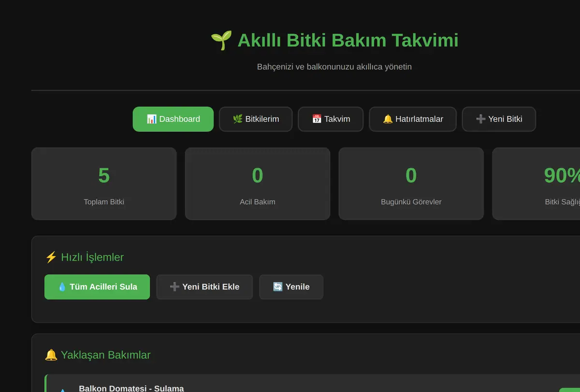Open the Bitkilerim tab
The width and height of the screenshot is (580, 392).
tap(256, 119)
